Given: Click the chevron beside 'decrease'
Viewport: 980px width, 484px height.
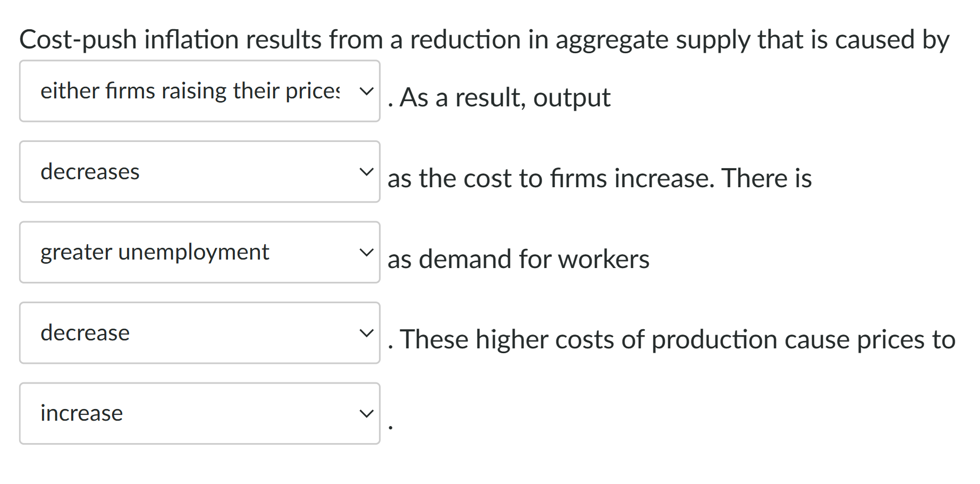Looking at the screenshot, I should click(367, 332).
